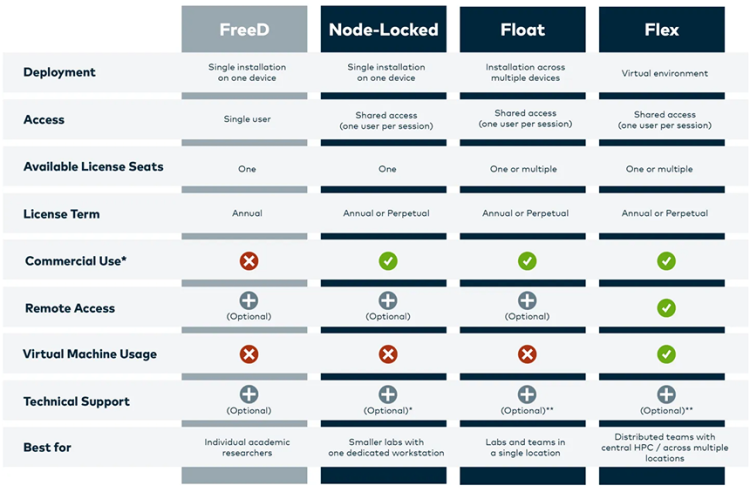Click the plus icon for Flex Technical Support
750x492 pixels.
click(x=666, y=394)
